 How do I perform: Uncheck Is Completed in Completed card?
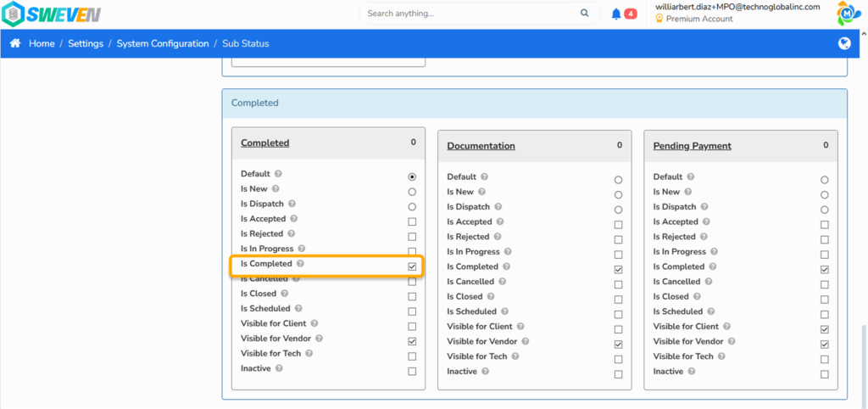pos(412,266)
